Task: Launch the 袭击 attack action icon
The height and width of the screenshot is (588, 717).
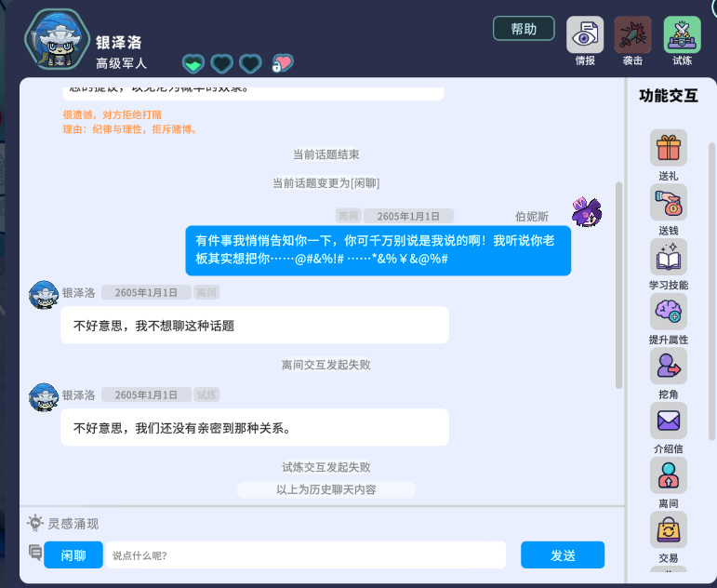Action: (633, 35)
